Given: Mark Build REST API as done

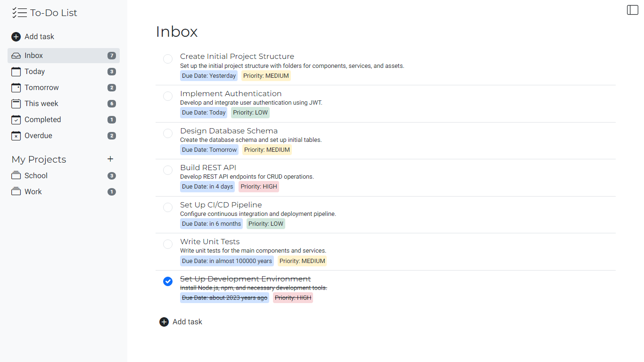Looking at the screenshot, I should pos(167,170).
